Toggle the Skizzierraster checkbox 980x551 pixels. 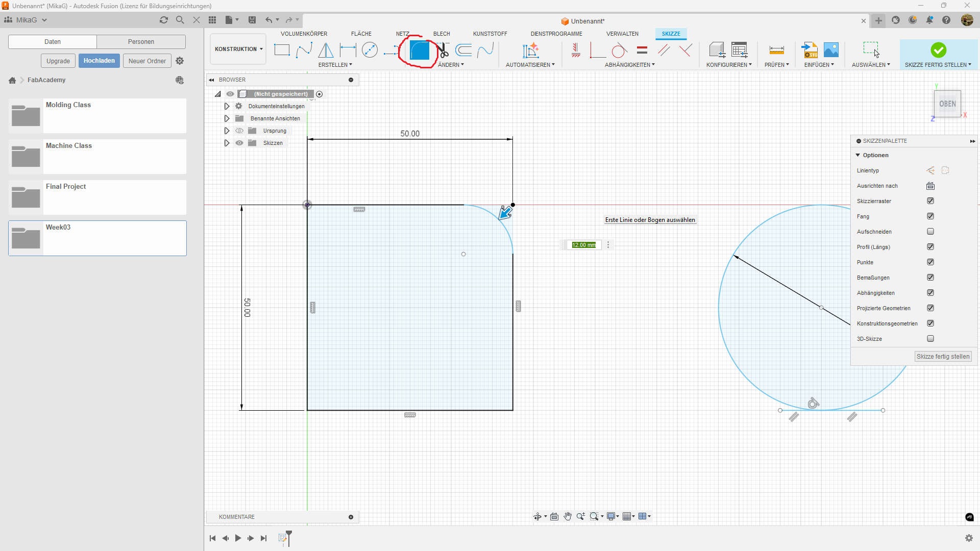point(930,201)
